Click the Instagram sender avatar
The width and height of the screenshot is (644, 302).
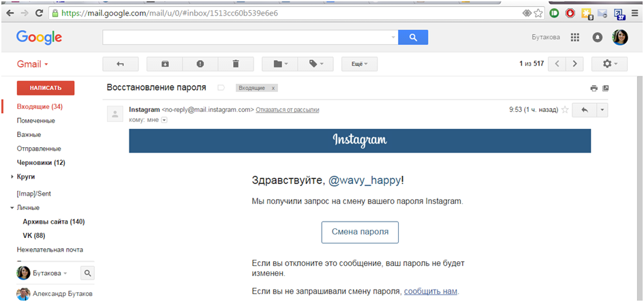[115, 114]
